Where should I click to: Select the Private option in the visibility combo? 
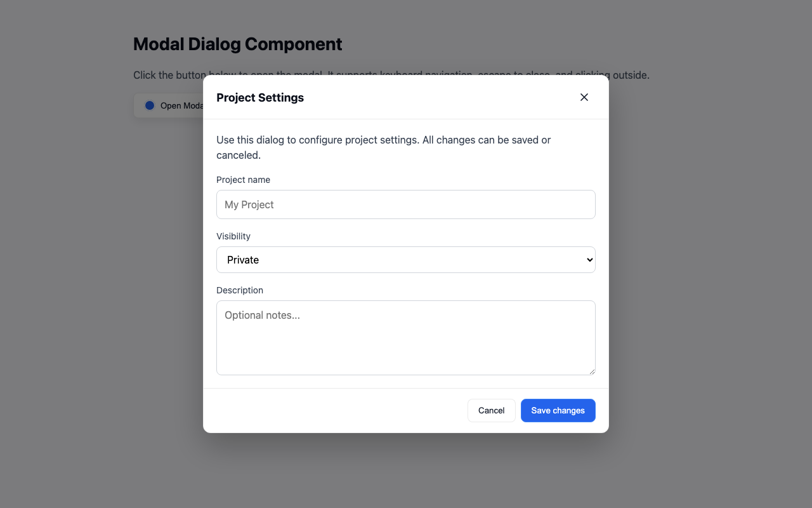point(406,260)
